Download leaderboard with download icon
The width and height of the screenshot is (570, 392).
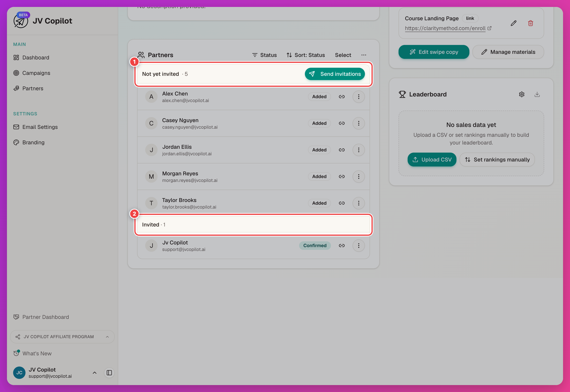coord(537,94)
